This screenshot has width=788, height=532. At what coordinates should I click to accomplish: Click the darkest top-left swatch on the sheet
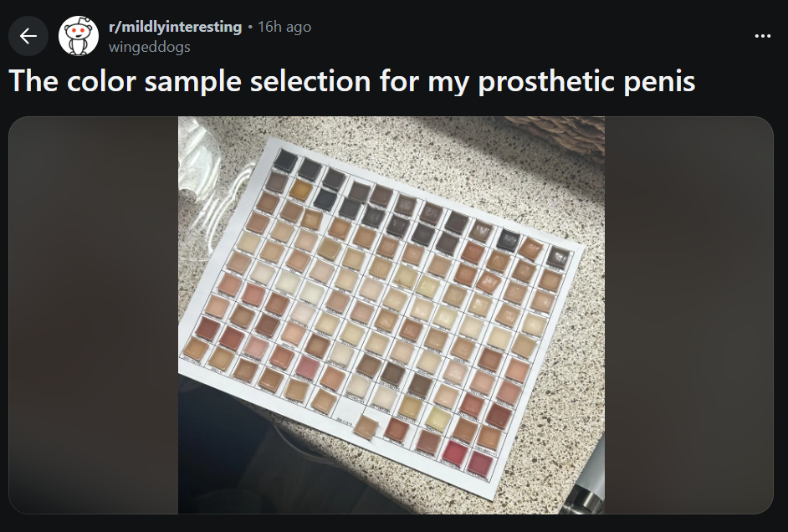point(287,161)
